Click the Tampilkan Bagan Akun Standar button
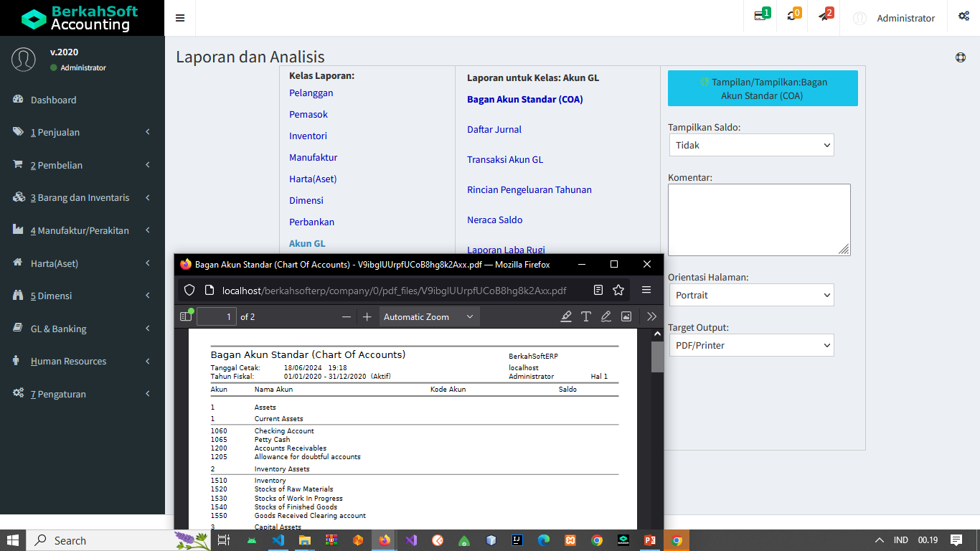 (x=763, y=88)
